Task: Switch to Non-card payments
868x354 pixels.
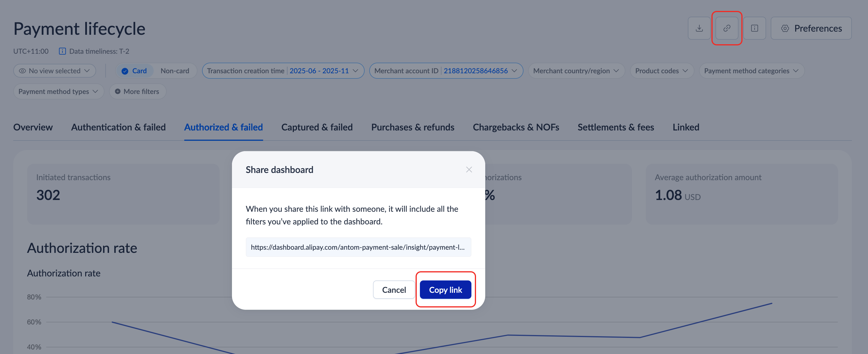Action: tap(174, 71)
